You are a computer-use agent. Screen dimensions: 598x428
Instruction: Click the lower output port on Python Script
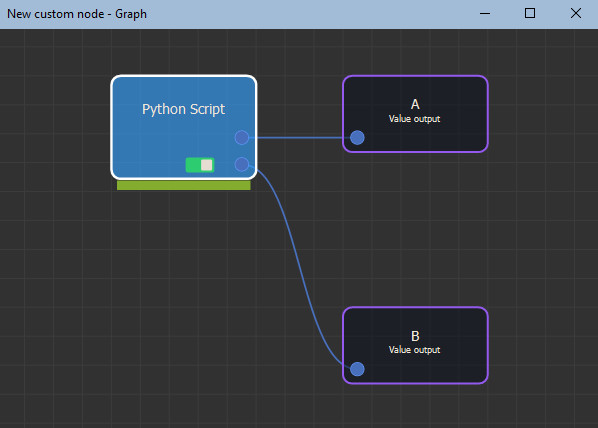pos(241,164)
